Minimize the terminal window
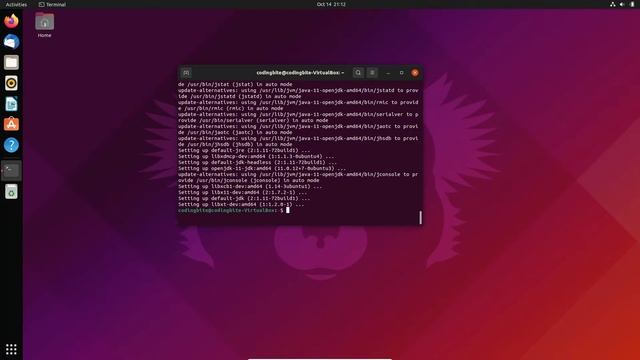Image resolution: width=640 pixels, height=360 pixels. coord(388,73)
